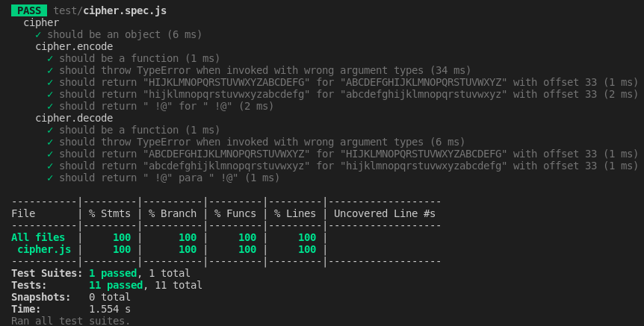Click decode test returning "ABCDEFGHIJKLMNOPQRSTUVWXYZ"
The width and height of the screenshot is (644, 326).
348,154
